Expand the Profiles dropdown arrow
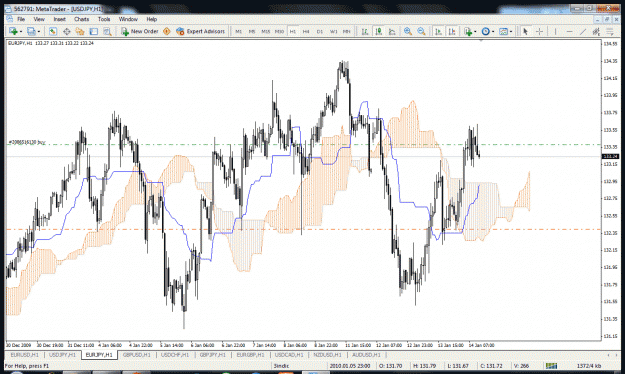Image resolution: width=625 pixels, height=374 pixels. 39,31
